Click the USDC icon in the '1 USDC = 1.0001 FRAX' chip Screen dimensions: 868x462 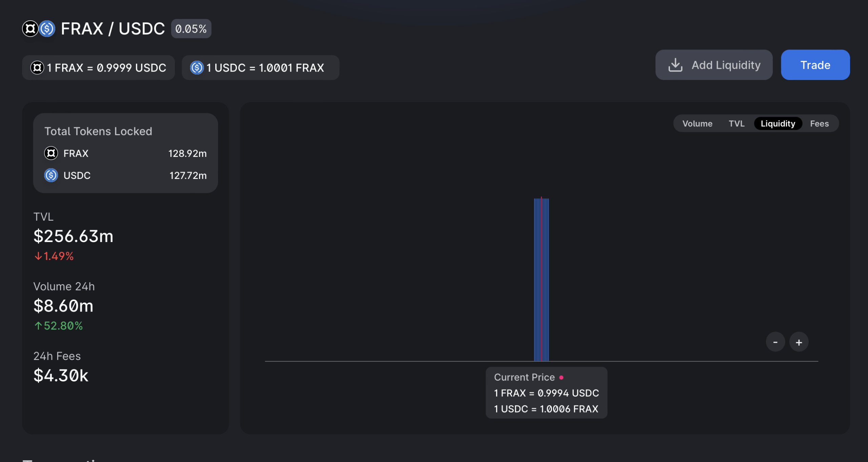pyautogui.click(x=197, y=68)
